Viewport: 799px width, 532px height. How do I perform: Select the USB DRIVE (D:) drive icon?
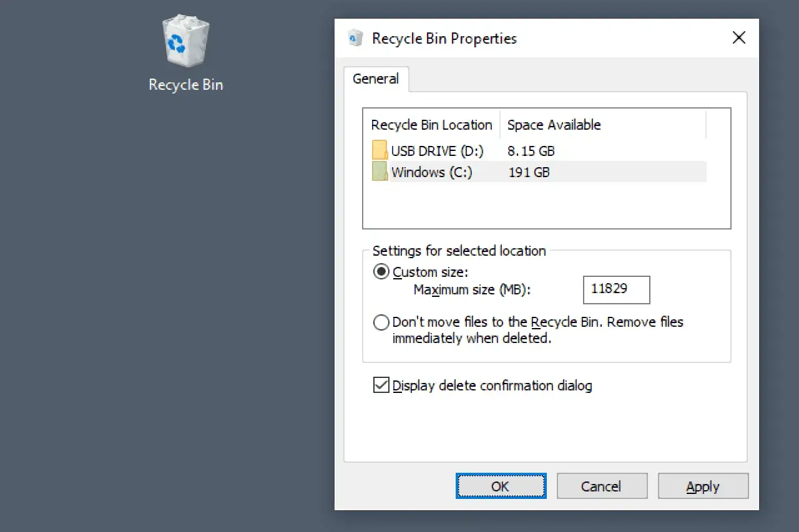[380, 150]
